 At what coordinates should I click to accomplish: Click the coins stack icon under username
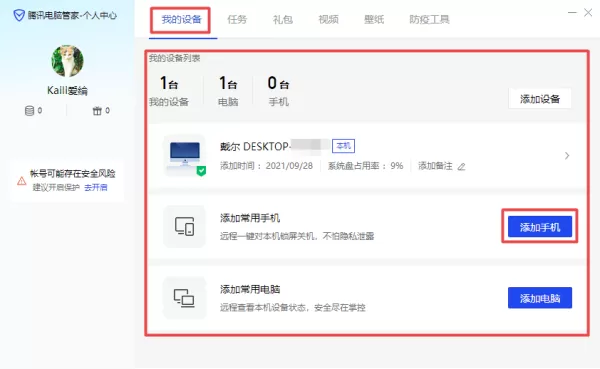coord(29,111)
